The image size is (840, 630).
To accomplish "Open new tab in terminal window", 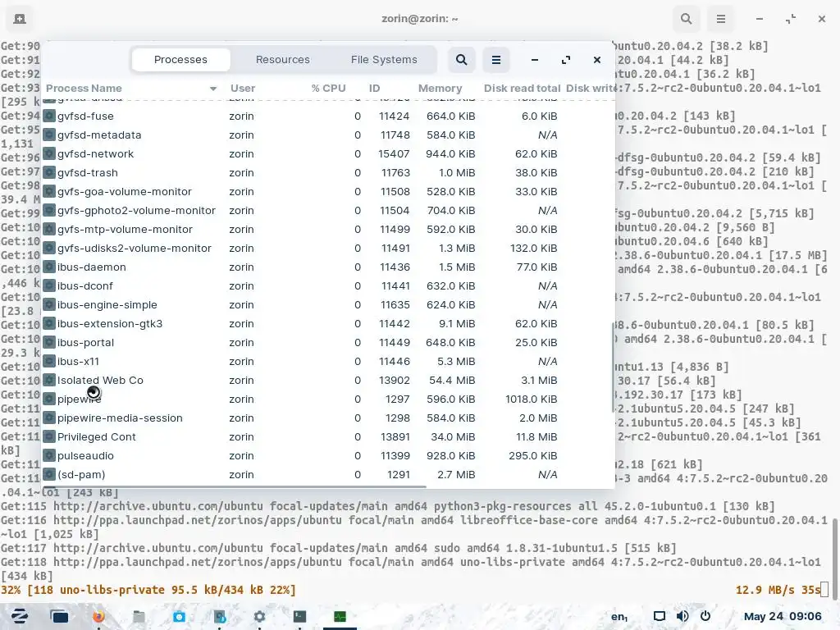I will click(x=20, y=19).
